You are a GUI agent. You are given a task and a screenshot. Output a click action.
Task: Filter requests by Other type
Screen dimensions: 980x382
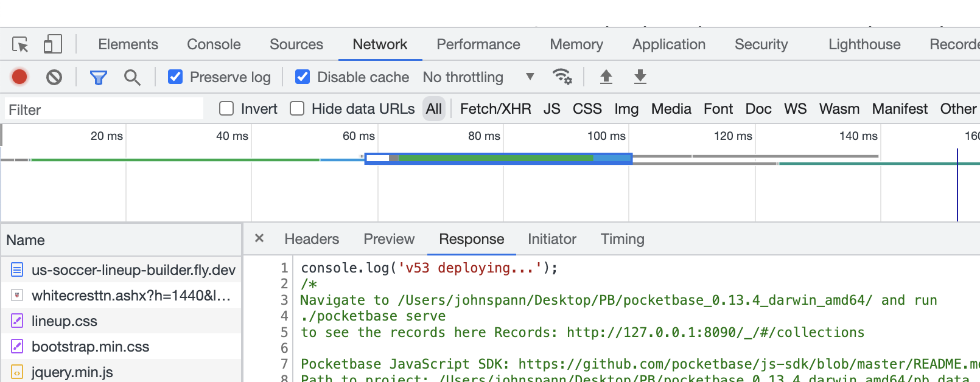[958, 109]
